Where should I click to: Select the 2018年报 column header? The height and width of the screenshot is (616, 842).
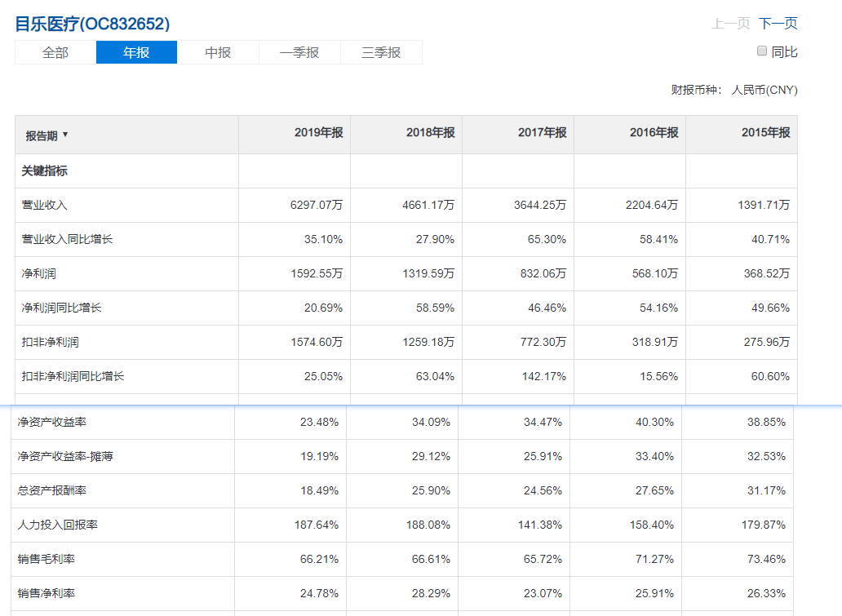click(x=430, y=133)
